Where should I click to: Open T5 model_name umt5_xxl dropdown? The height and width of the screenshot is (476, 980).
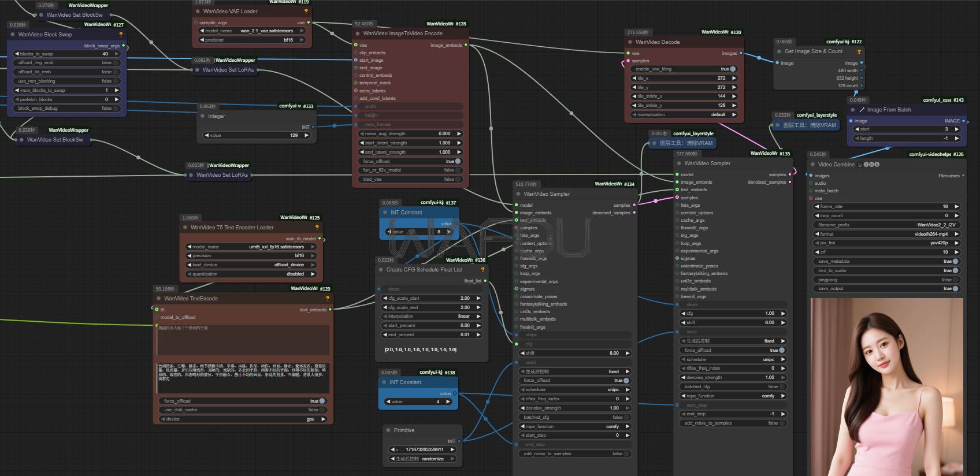(x=251, y=247)
